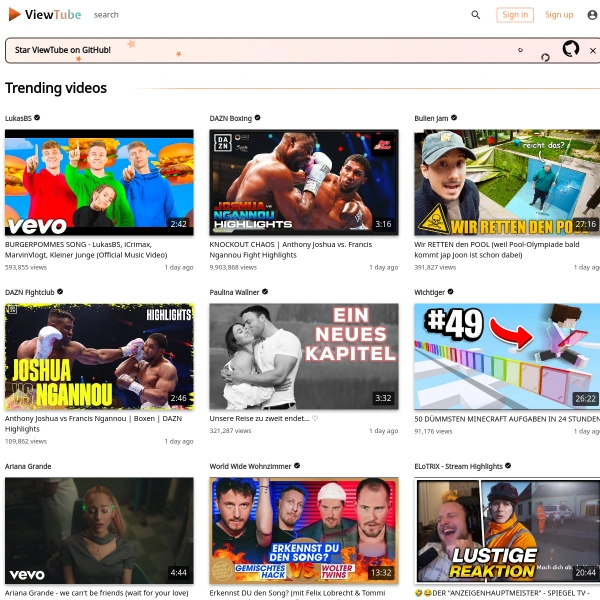
Task: Open Joshua Ngannou Highlights DAZN Boxing thumbnail
Action: pos(304,183)
